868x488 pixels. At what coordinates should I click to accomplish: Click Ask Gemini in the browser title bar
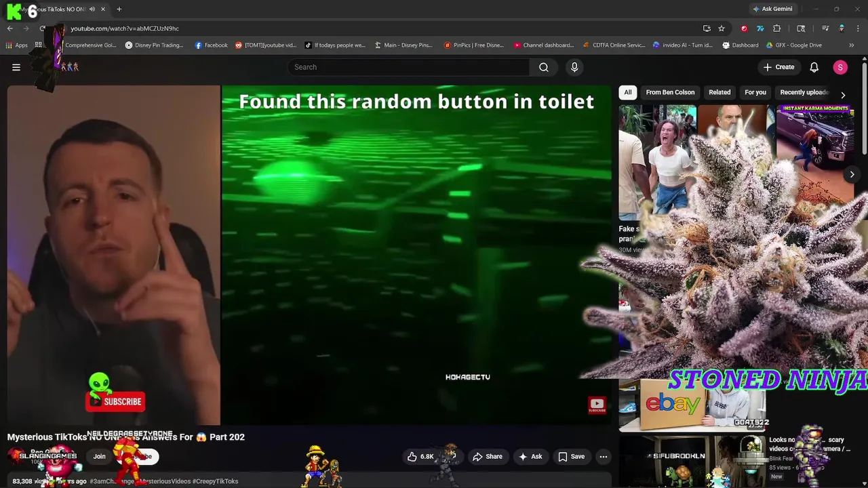click(772, 9)
